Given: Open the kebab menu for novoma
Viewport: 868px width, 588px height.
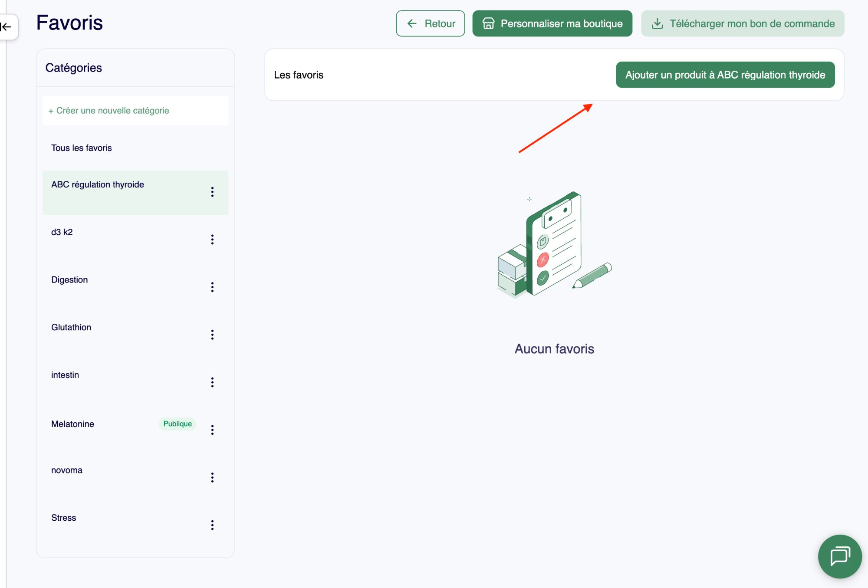Looking at the screenshot, I should [213, 477].
